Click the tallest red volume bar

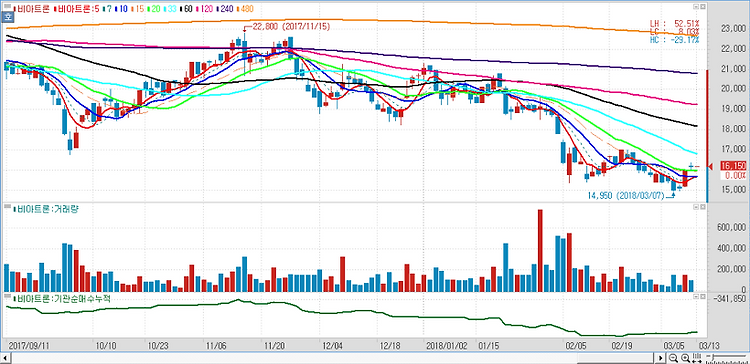(540, 251)
